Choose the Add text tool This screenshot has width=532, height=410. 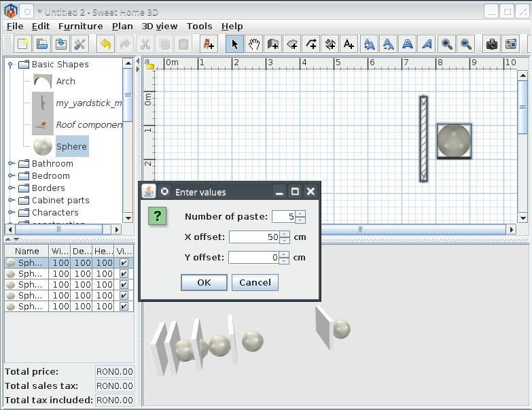(x=349, y=44)
